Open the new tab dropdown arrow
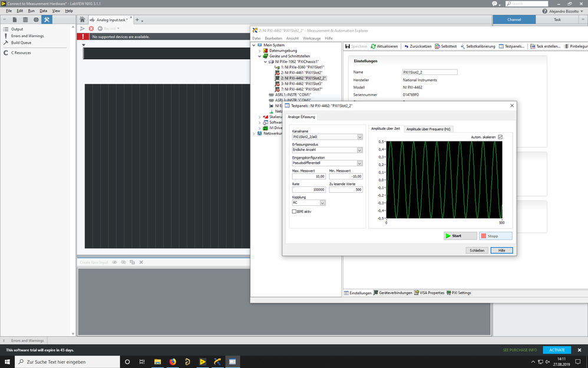The width and height of the screenshot is (588, 368). pos(143,21)
